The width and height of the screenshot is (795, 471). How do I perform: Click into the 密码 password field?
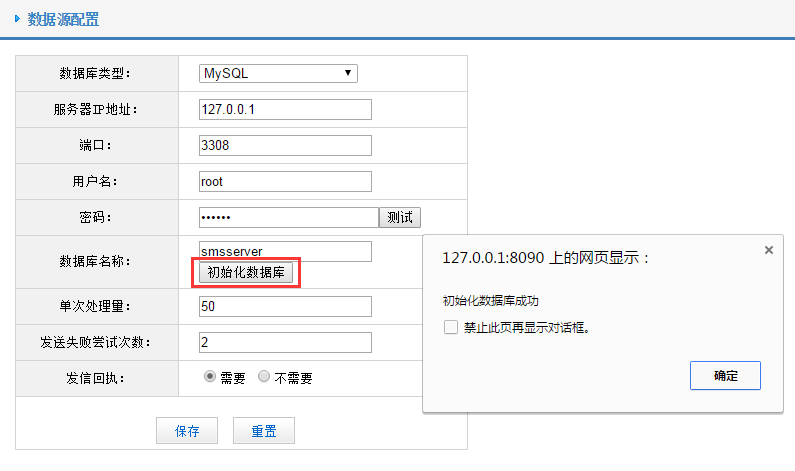point(288,217)
